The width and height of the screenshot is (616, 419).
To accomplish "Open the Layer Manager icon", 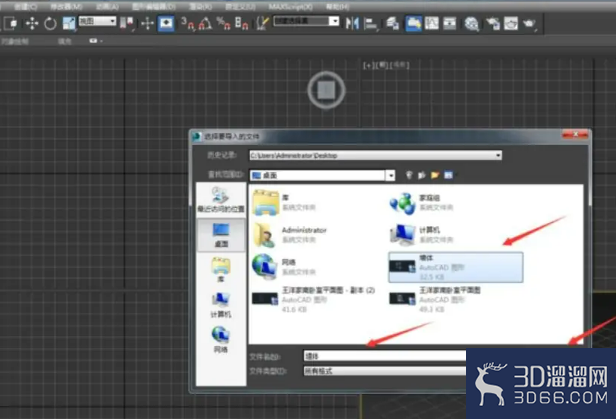I will [x=392, y=24].
